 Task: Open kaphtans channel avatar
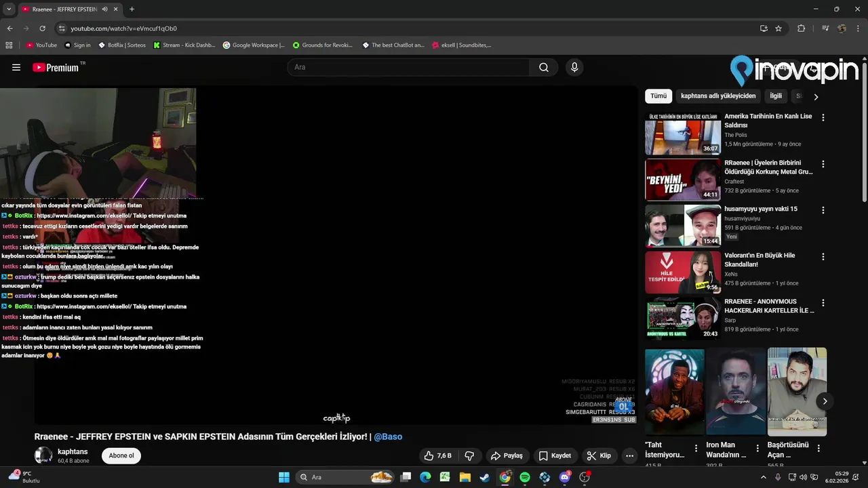(43, 455)
